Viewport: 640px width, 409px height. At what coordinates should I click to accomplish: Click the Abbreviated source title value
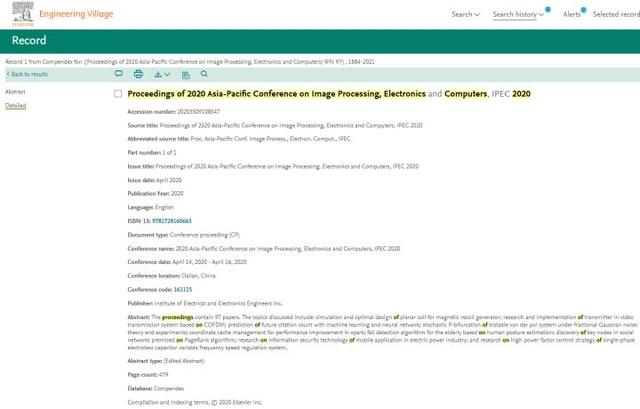270,139
